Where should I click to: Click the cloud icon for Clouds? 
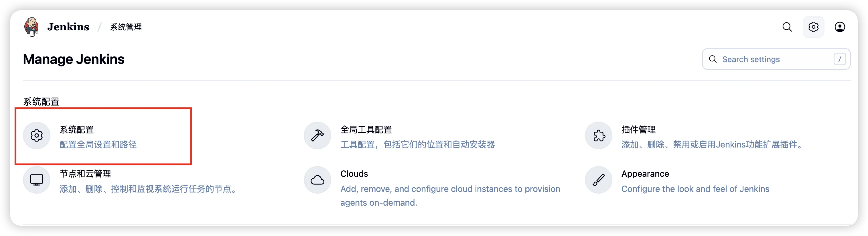pyautogui.click(x=317, y=180)
